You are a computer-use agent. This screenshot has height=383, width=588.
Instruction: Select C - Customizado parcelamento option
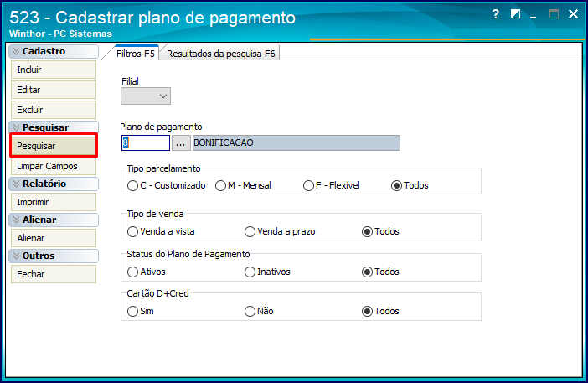click(167, 186)
